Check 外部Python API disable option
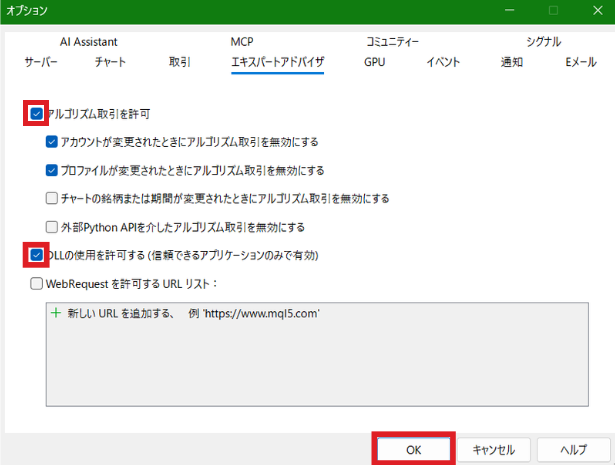This screenshot has height=465, width=615. pos(52,227)
